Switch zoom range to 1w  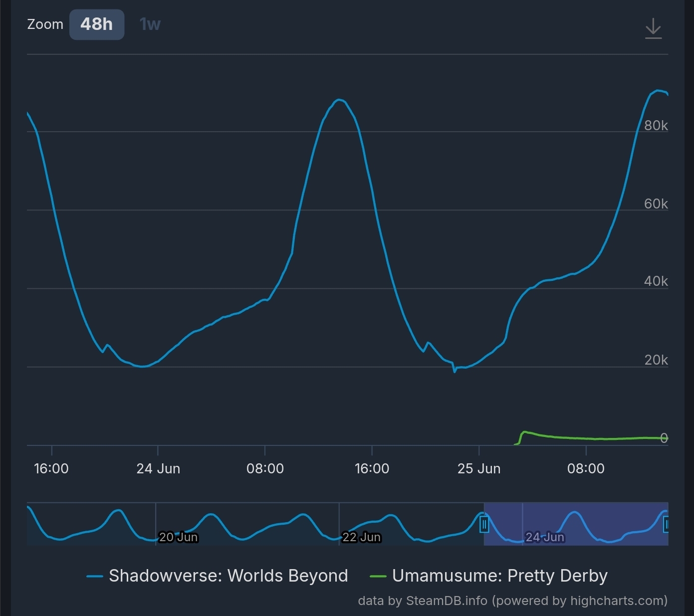tap(150, 24)
